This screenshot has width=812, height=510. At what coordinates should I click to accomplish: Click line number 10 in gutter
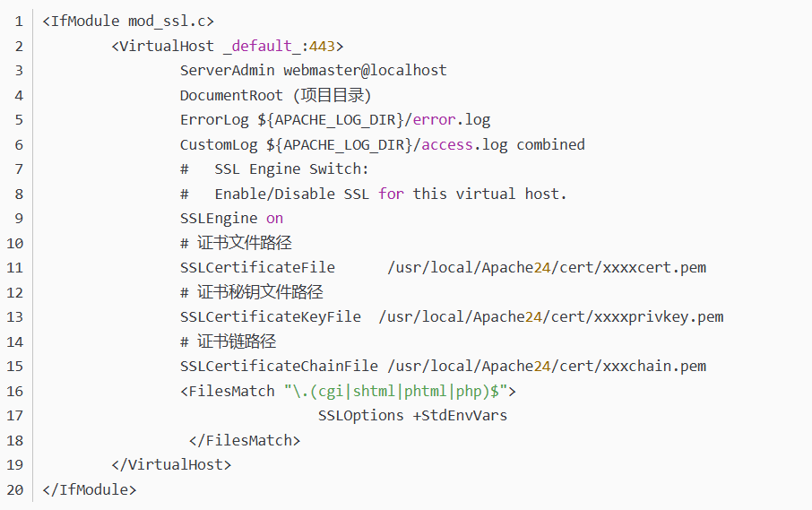pos(15,244)
